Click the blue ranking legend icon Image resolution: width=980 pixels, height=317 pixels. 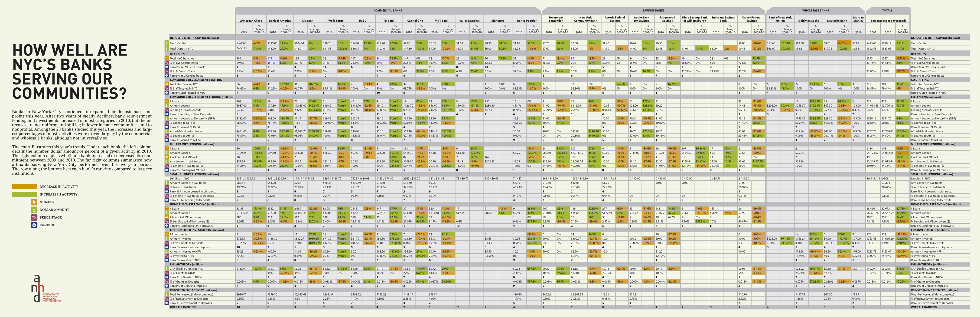point(34,225)
